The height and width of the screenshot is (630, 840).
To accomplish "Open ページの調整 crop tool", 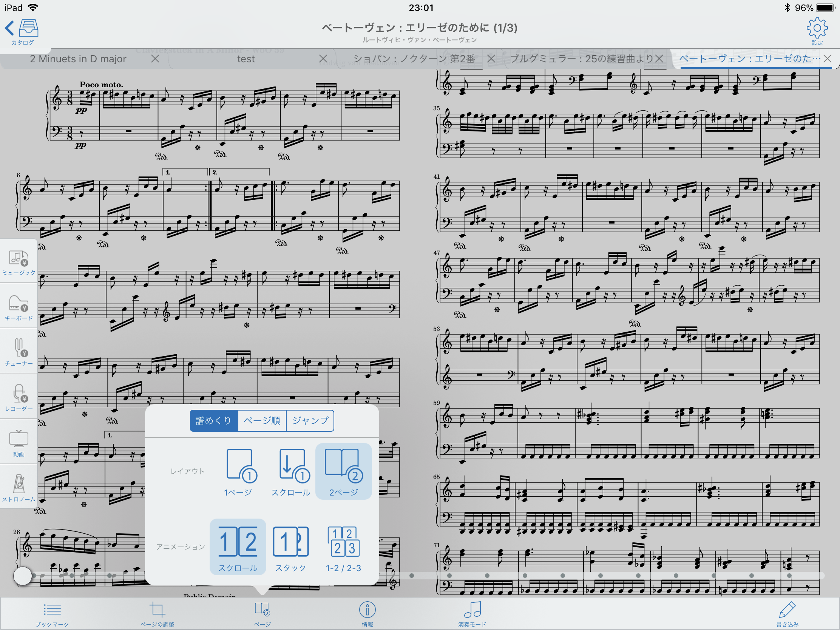I will click(157, 614).
